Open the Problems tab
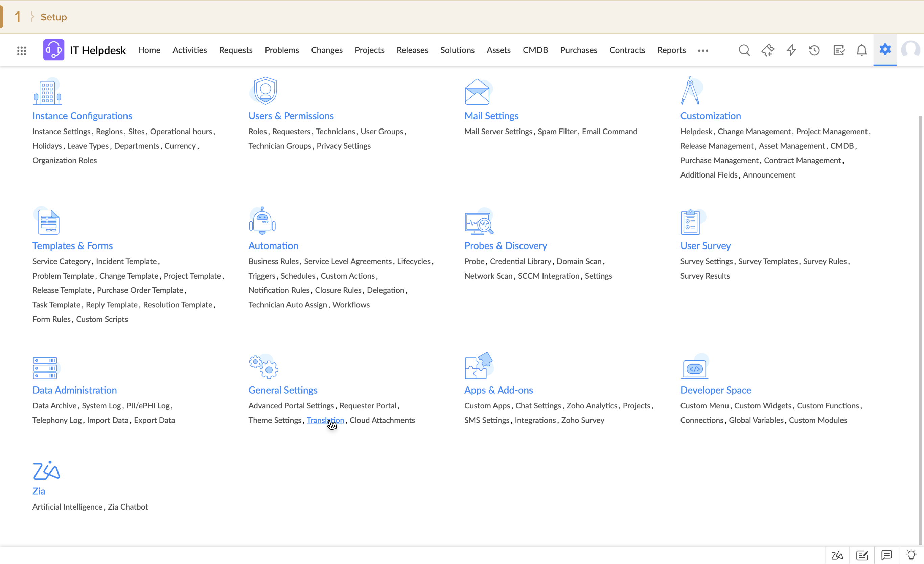This screenshot has height=564, width=924. (282, 50)
